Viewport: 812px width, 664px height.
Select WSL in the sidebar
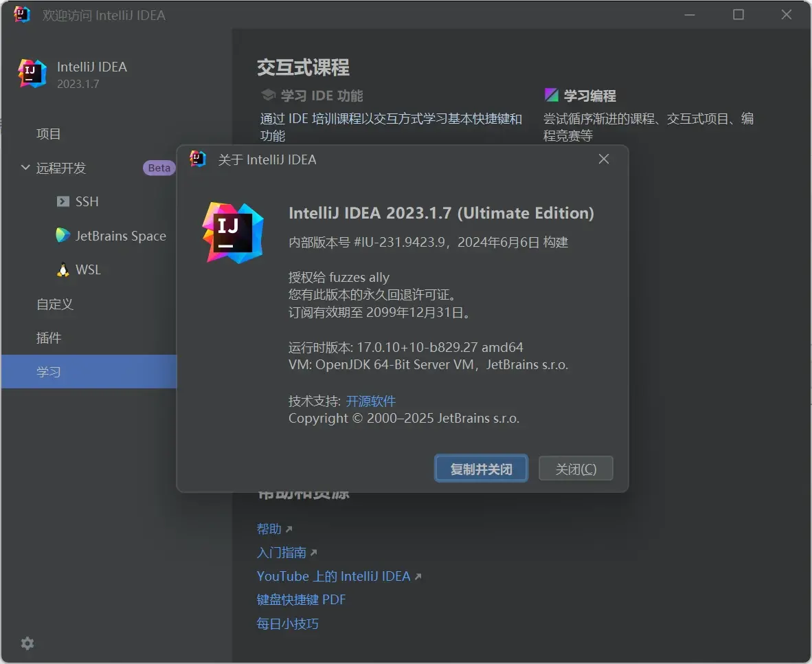click(x=89, y=269)
